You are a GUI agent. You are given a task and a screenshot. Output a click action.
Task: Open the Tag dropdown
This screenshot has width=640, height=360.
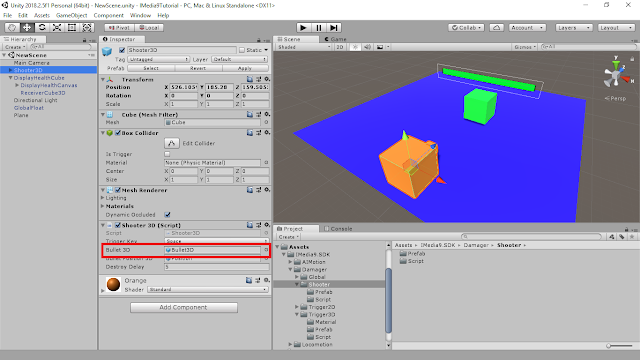click(x=158, y=59)
